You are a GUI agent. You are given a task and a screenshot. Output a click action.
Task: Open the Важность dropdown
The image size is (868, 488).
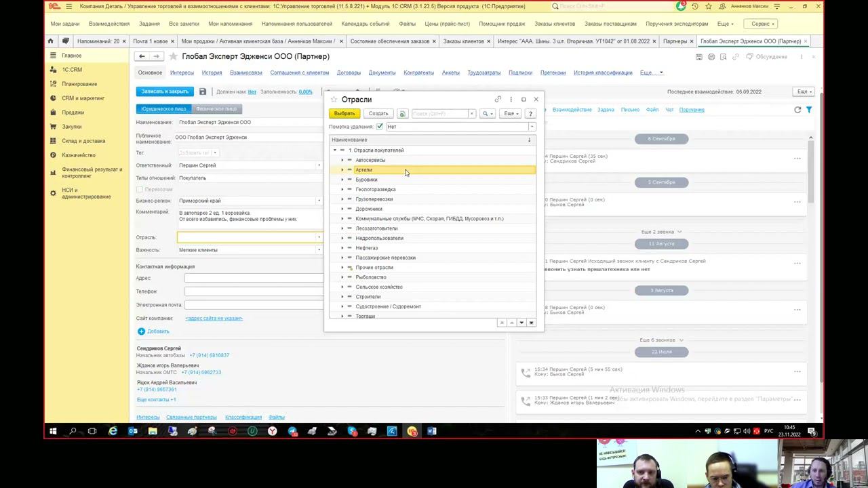pos(319,250)
